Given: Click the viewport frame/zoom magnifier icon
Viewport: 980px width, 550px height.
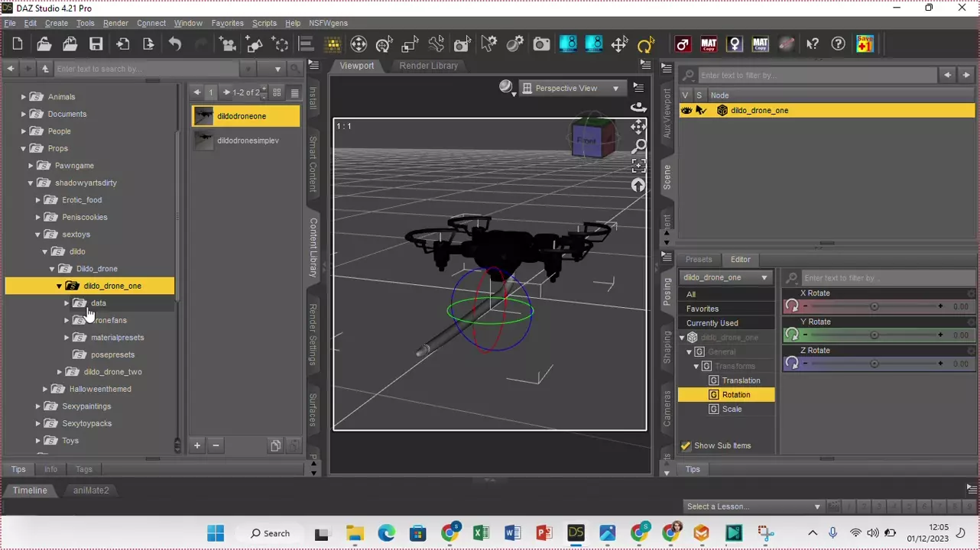Looking at the screenshot, I should pos(638,146).
